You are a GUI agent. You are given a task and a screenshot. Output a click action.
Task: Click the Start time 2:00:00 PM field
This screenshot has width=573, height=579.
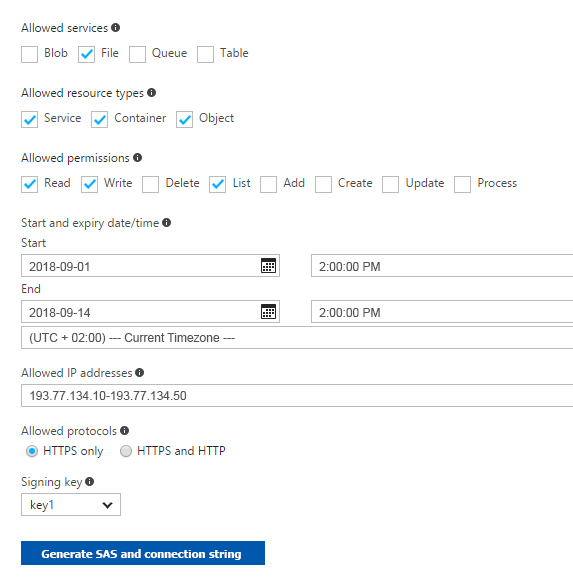442,265
